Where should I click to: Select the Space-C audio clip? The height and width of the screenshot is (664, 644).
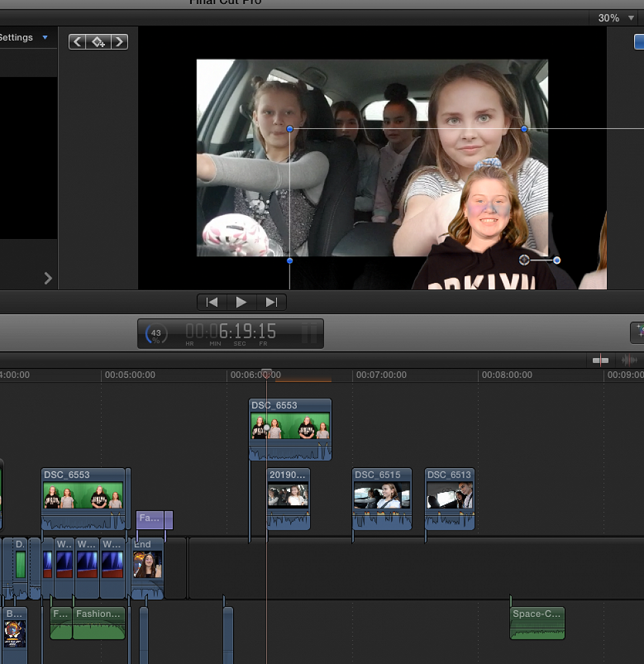(x=537, y=622)
